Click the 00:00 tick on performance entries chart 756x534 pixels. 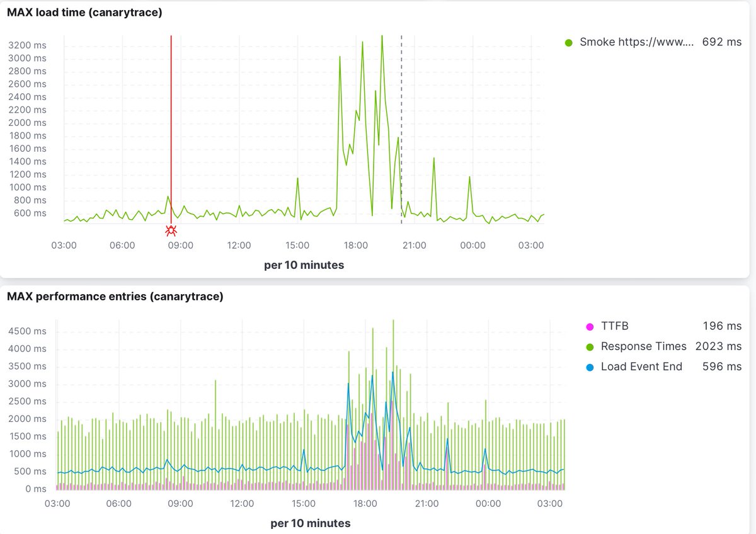click(x=488, y=503)
